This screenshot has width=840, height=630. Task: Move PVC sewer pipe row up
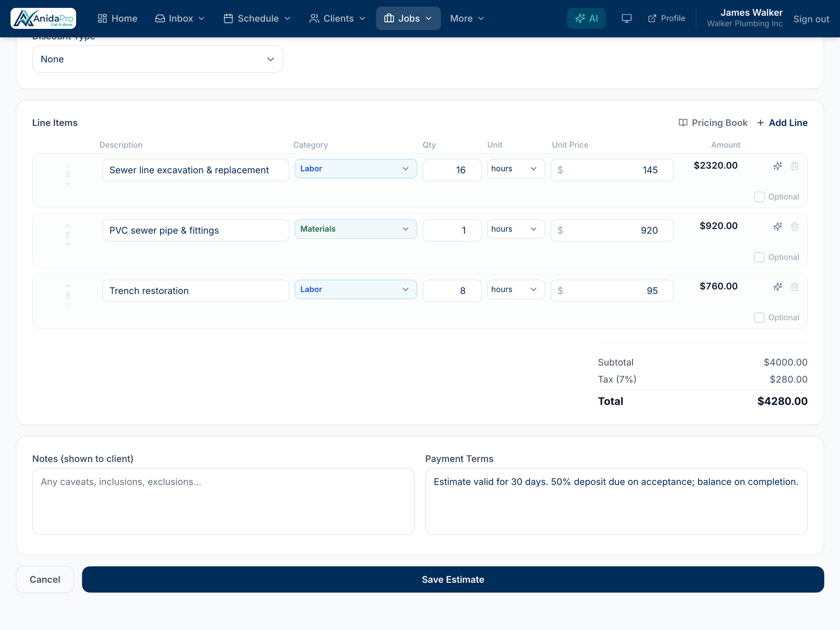(x=67, y=226)
